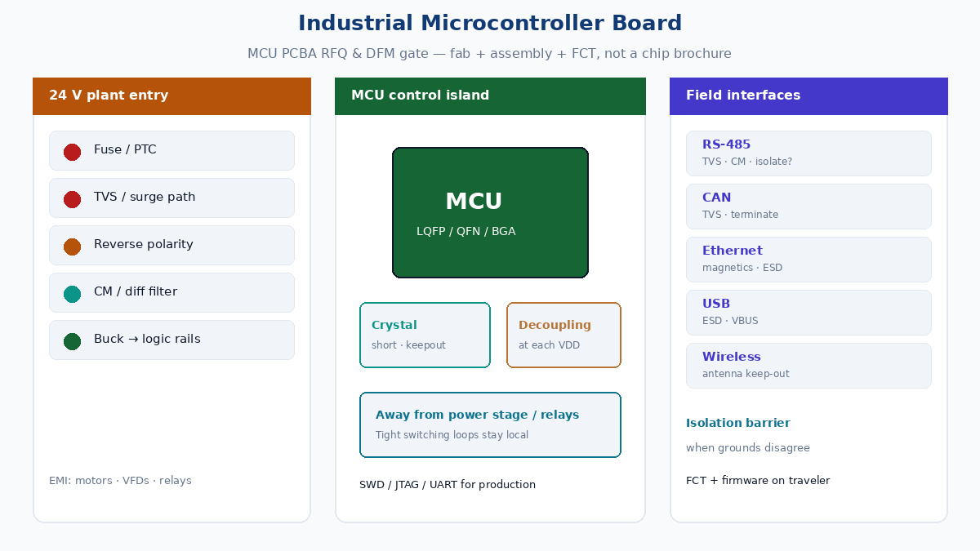The height and width of the screenshot is (551, 980).
Task: Click the Isolation barrier heading
Action: pyautogui.click(x=738, y=424)
